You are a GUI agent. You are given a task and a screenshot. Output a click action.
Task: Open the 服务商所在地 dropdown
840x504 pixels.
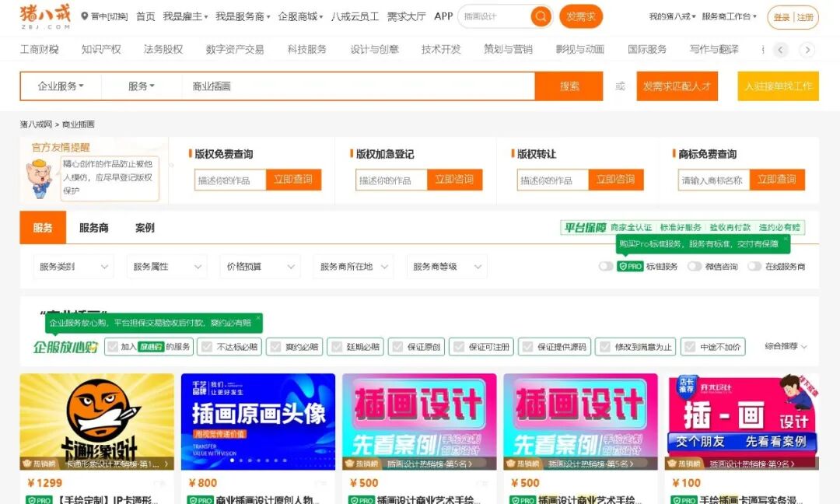(354, 266)
